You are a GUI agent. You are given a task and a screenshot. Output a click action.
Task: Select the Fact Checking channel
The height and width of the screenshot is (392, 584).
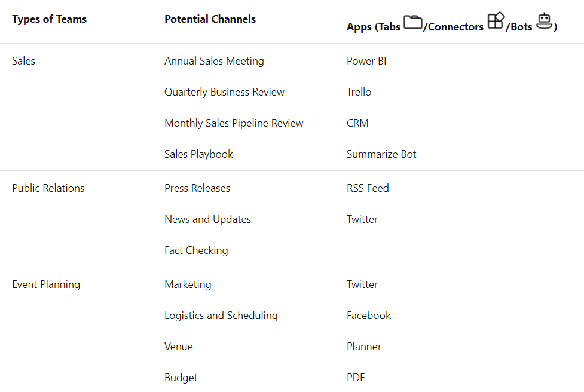tap(196, 250)
